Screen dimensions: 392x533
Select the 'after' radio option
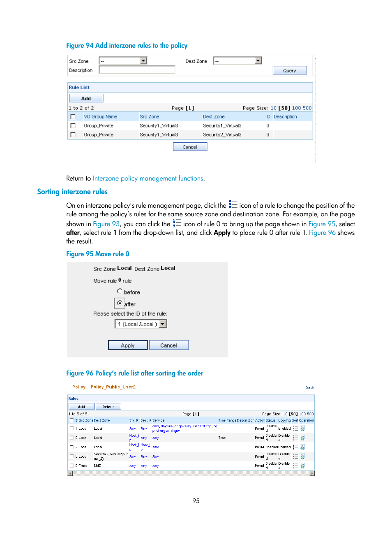click(120, 303)
